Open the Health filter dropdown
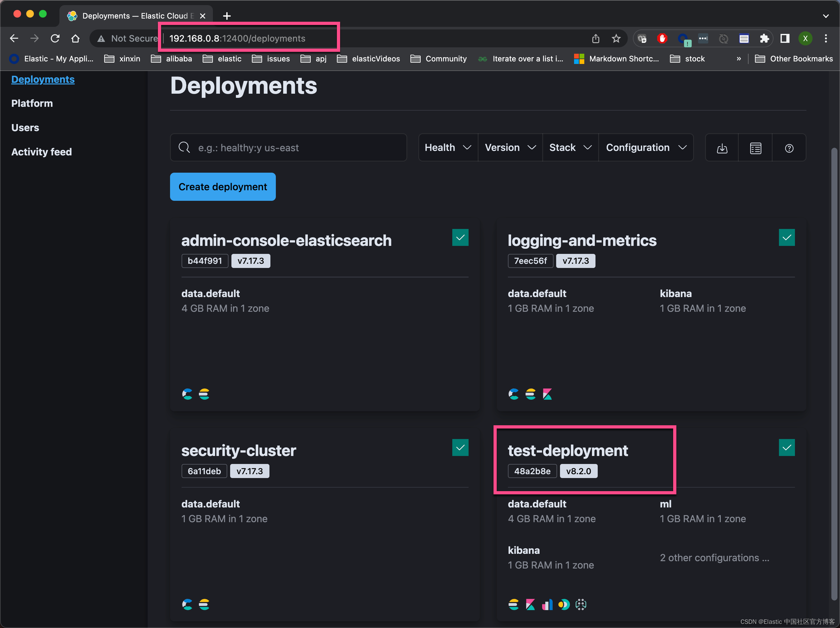 click(448, 147)
